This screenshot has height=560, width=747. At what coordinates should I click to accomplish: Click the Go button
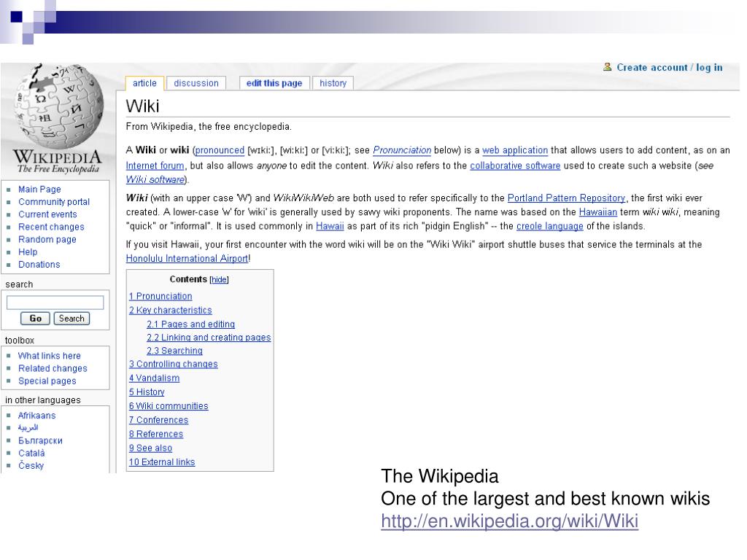35,319
